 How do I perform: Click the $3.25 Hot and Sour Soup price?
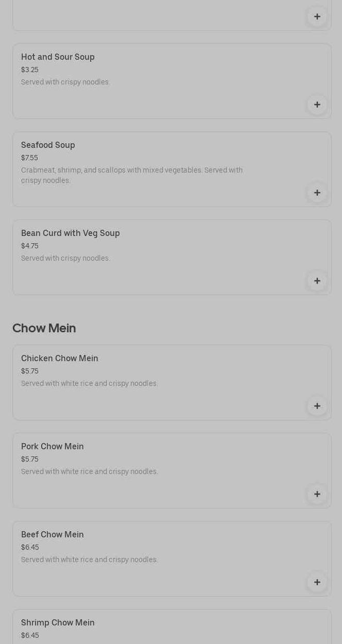pos(30,70)
